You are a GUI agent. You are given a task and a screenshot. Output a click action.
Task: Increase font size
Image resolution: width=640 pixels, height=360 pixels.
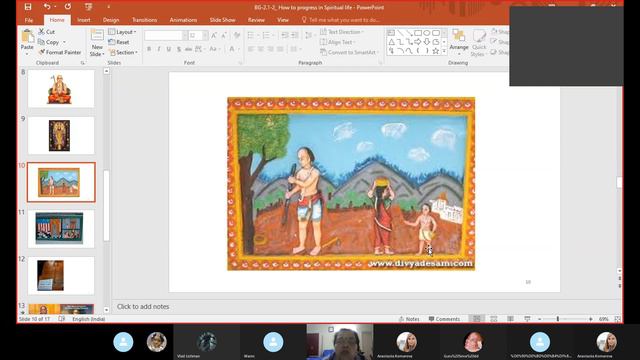[214, 36]
